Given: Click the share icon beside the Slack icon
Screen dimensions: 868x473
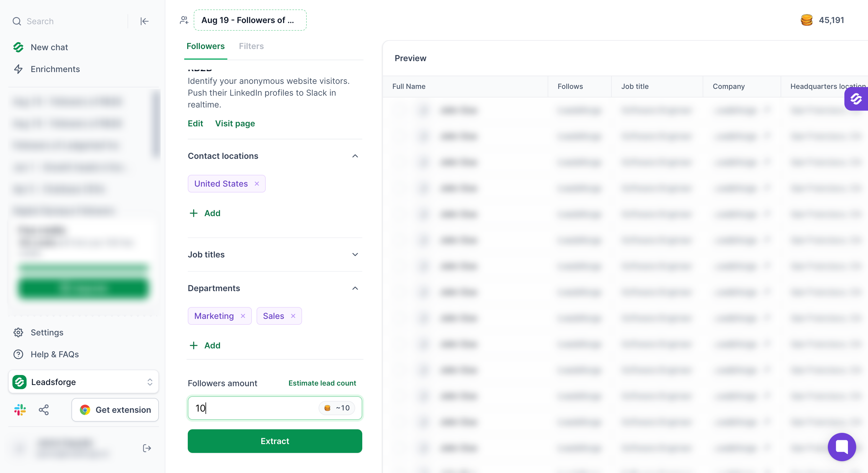Looking at the screenshot, I should click(44, 410).
